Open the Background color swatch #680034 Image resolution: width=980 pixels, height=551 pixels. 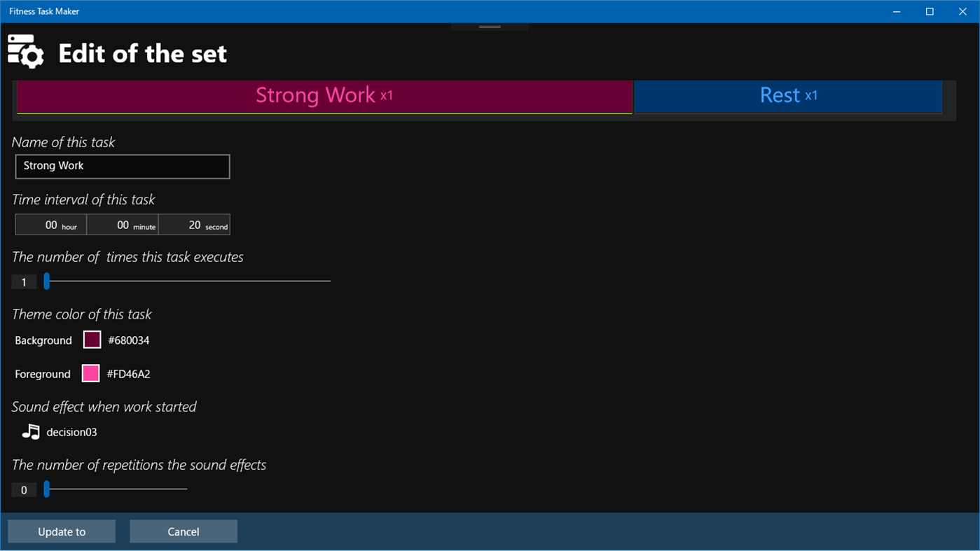(91, 340)
